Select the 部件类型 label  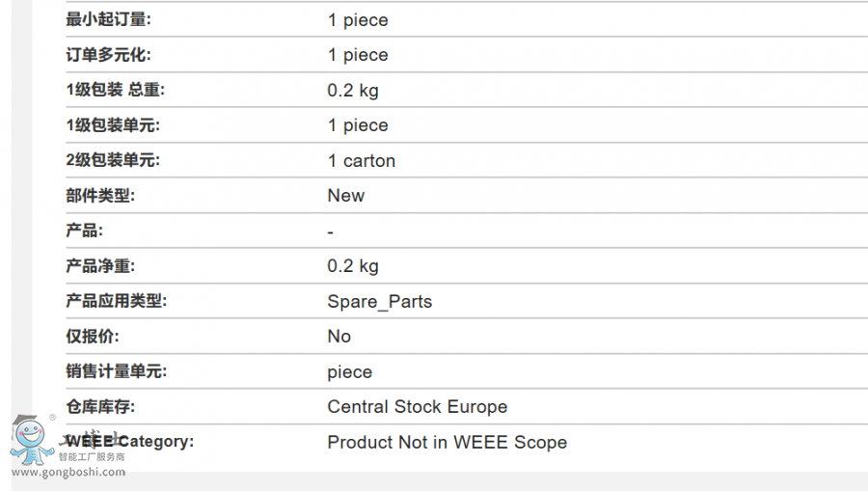(100, 196)
